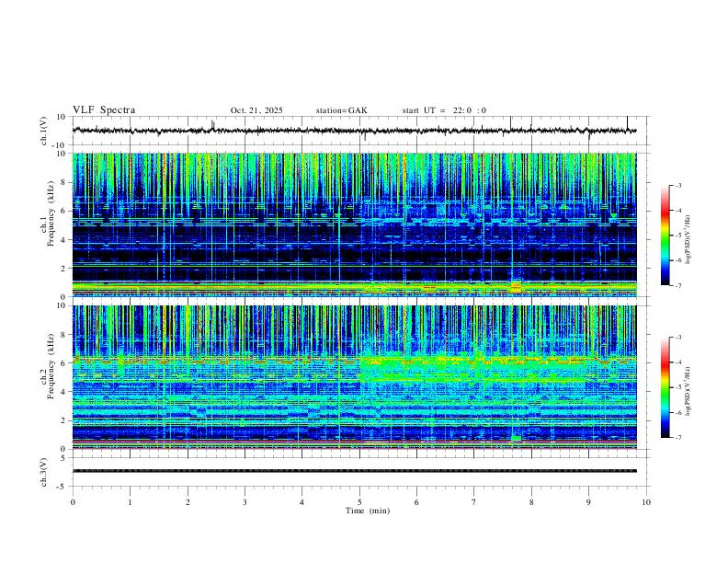Image resolution: width=728 pixels, height=563 pixels.
Task: Click the ch.3 black signal band
Action: 354,471
